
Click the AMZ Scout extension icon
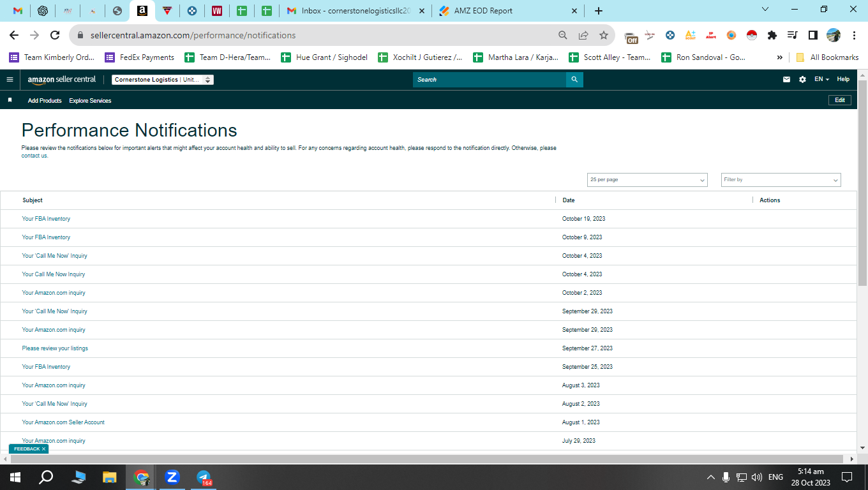coord(690,35)
